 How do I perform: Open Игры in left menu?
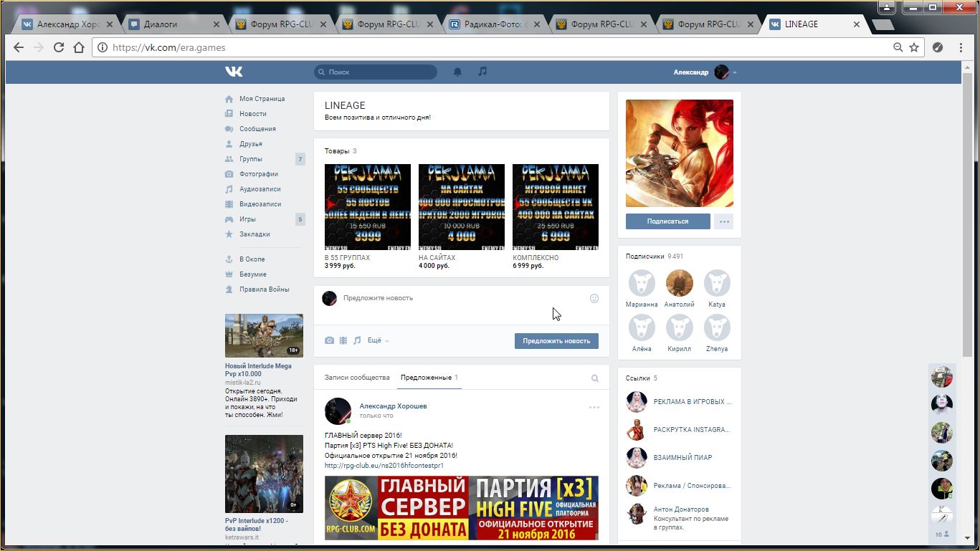(248, 219)
